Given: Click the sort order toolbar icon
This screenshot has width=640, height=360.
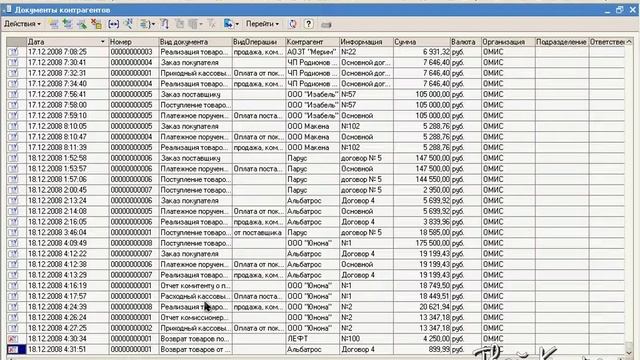Looking at the screenshot, I should (164, 24).
